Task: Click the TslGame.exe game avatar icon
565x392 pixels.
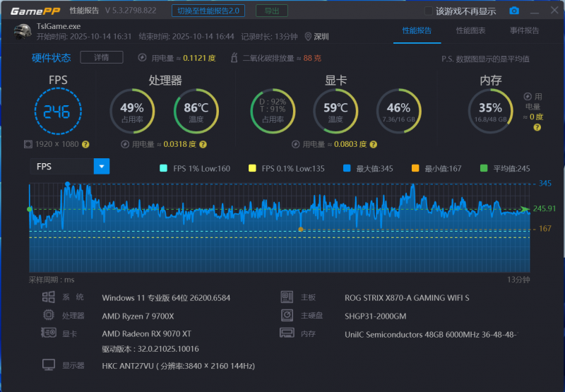Action: point(23,31)
